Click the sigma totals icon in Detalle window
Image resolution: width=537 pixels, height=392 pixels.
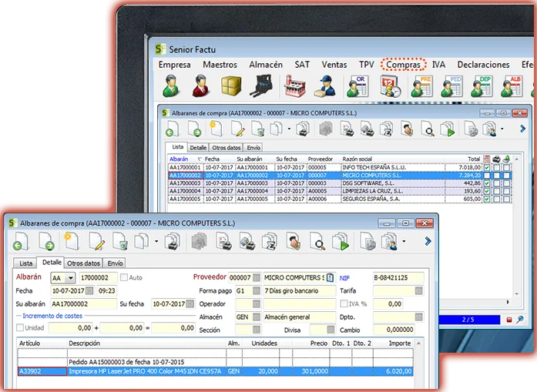click(x=270, y=241)
